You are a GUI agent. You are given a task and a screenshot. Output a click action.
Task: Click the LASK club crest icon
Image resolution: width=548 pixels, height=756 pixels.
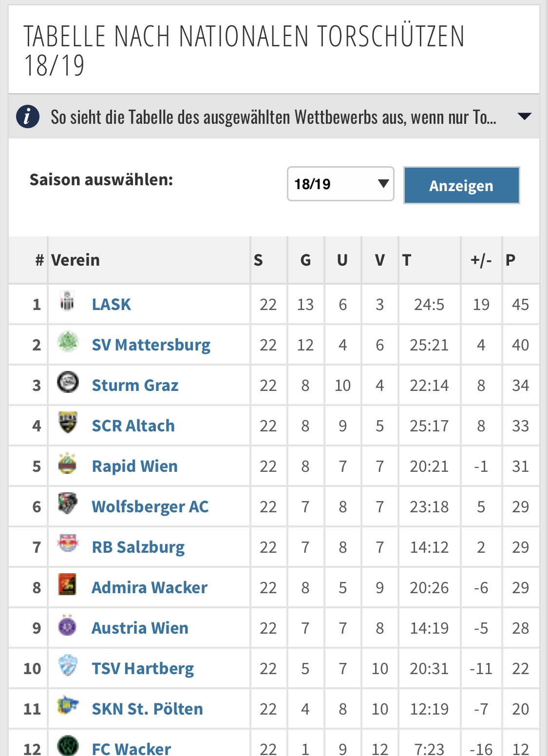point(67,302)
